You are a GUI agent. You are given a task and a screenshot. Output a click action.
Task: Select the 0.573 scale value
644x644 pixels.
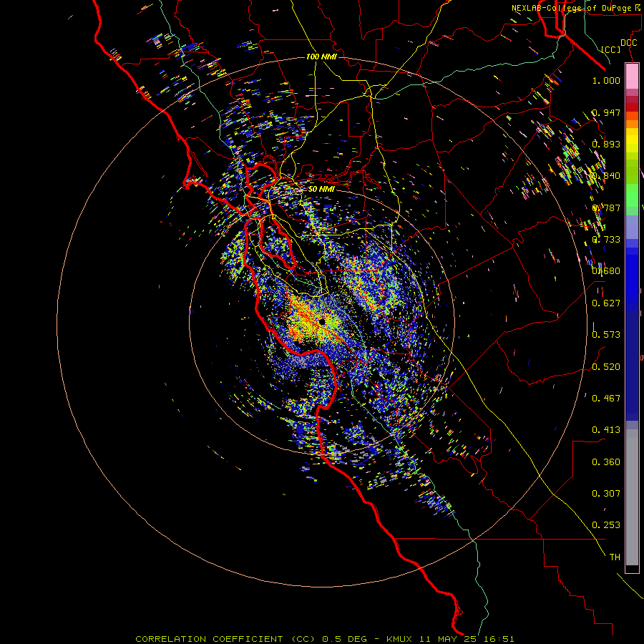point(606,335)
